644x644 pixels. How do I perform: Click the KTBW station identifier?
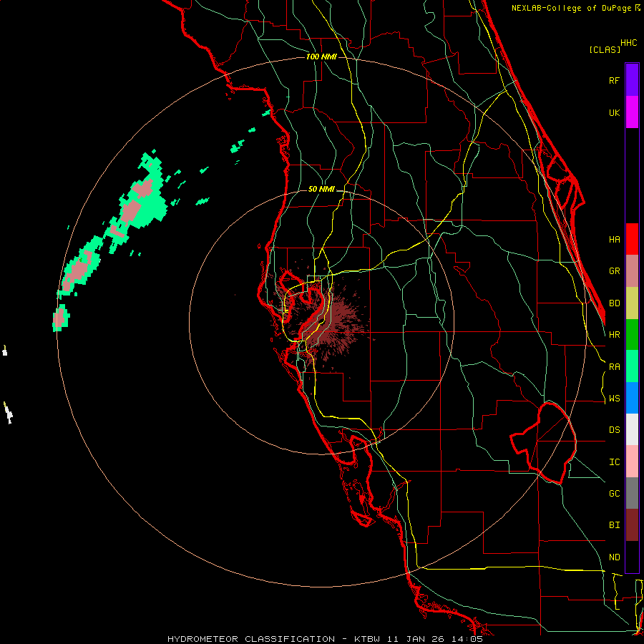click(367, 639)
